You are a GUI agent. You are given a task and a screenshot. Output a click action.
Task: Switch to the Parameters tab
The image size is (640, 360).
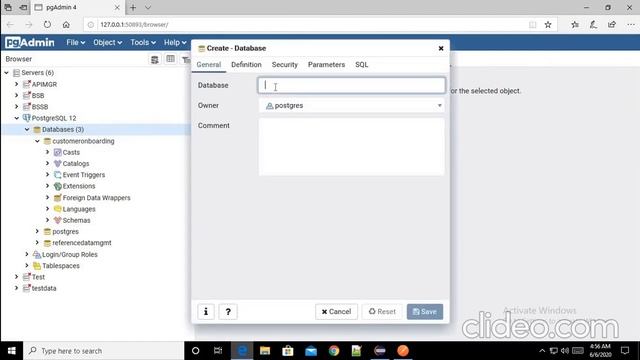pyautogui.click(x=326, y=64)
